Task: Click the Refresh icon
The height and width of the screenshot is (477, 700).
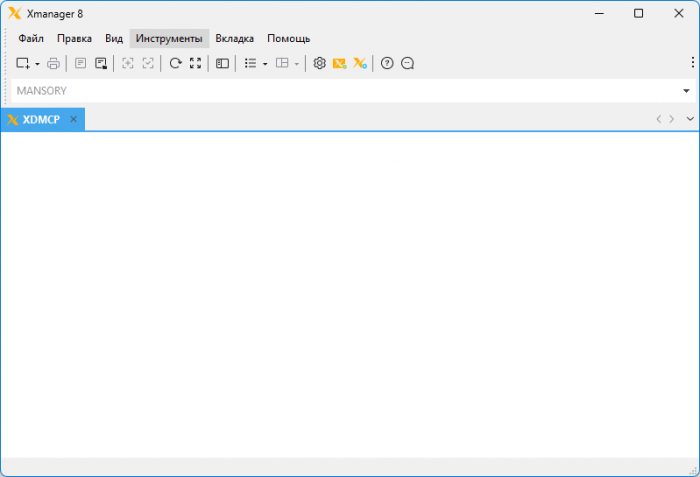Action: pyautogui.click(x=175, y=63)
